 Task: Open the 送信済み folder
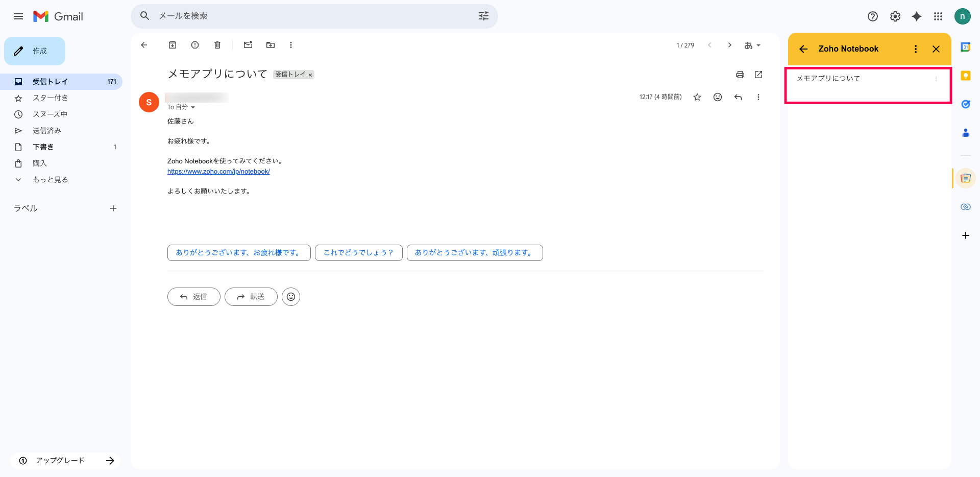point(47,131)
